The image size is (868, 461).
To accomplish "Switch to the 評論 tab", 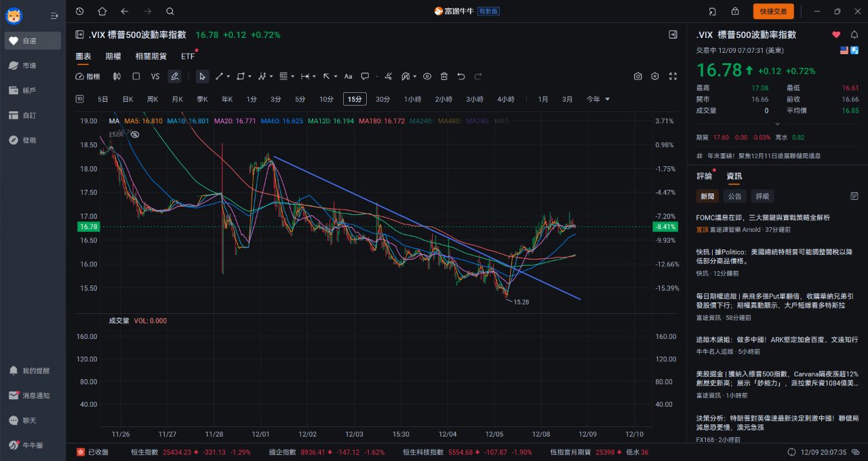I will pos(705,176).
